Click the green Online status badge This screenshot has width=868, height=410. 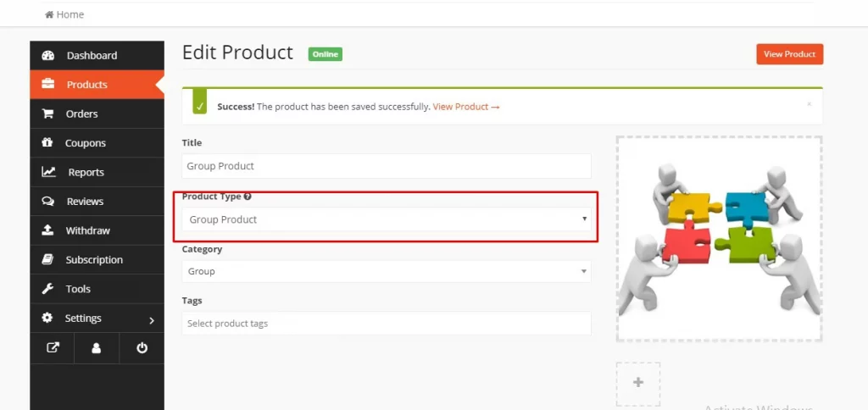pos(325,54)
